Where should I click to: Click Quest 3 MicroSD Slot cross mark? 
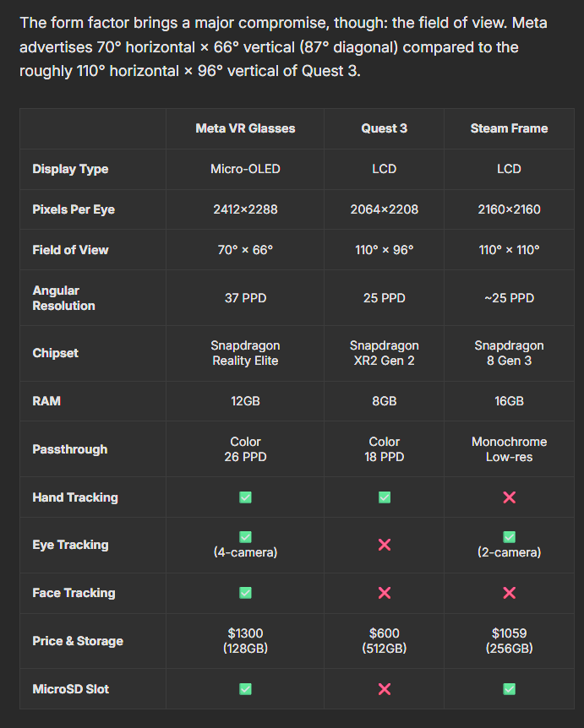pos(385,689)
